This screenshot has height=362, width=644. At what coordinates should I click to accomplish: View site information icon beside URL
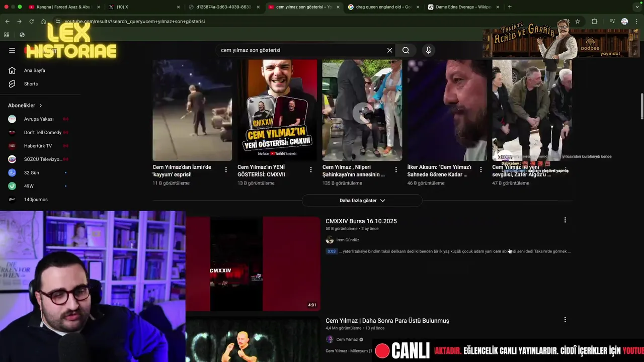pos(58,22)
